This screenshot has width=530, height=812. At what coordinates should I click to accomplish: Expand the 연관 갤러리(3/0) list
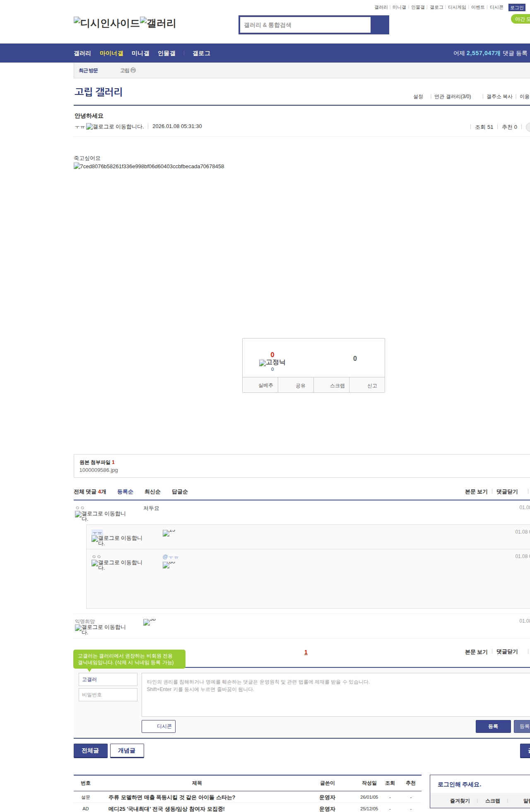(x=453, y=97)
